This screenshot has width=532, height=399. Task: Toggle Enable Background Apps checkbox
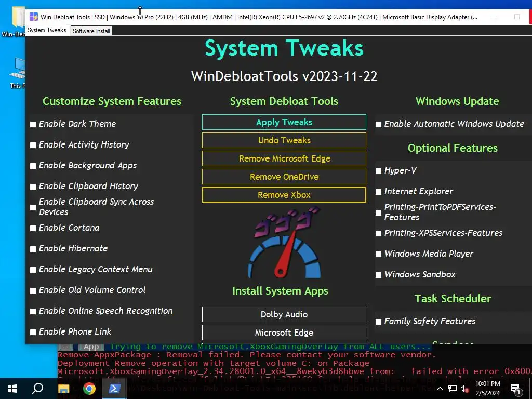click(33, 166)
